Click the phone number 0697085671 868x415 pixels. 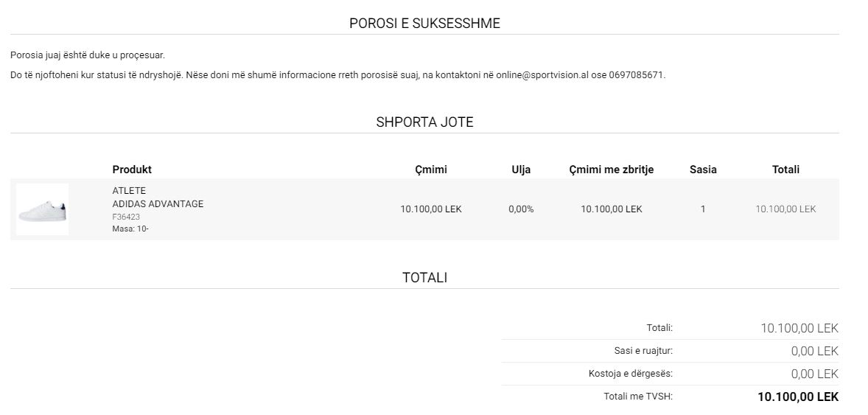click(x=636, y=74)
